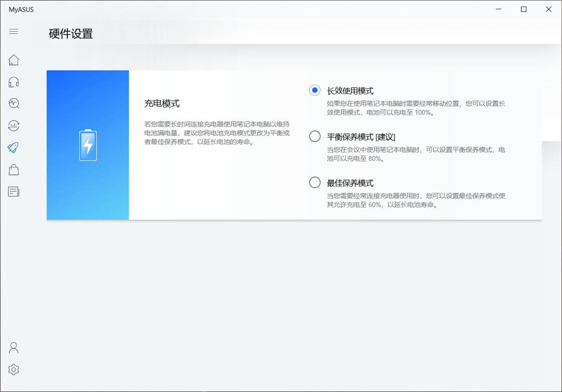Maximize the MyASUS window
Viewport: 562px width, 392px height.
(x=523, y=9)
